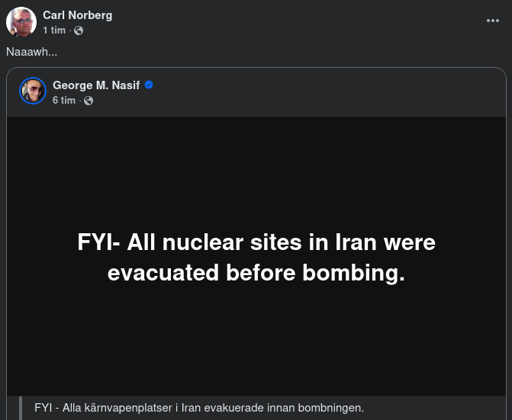
Task: Click the word "FYI-" in the image
Action: (x=99, y=242)
